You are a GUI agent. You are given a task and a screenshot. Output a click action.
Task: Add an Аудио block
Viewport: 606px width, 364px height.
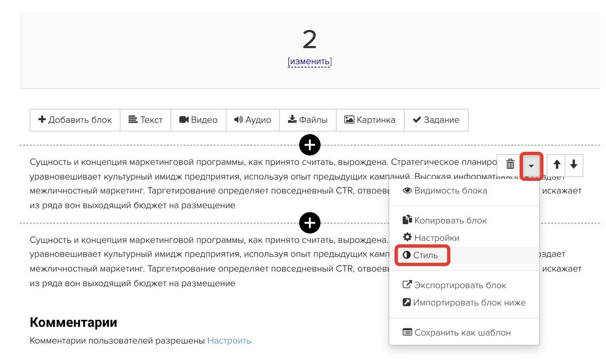click(x=253, y=120)
